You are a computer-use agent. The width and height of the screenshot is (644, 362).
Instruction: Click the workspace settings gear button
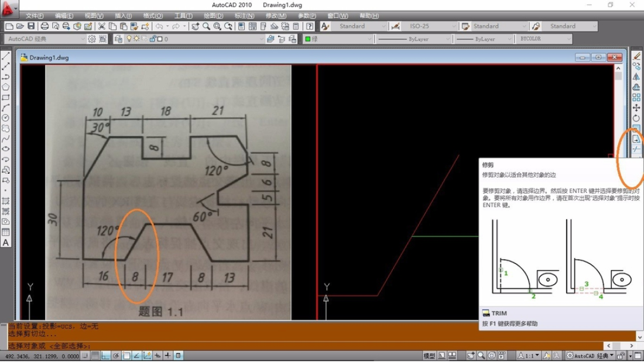click(x=91, y=39)
